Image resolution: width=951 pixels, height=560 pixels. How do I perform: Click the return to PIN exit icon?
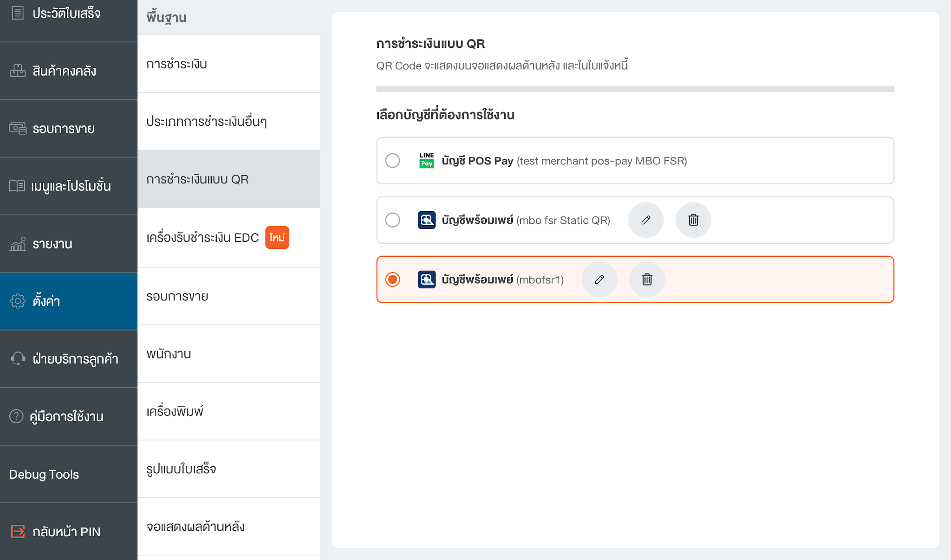(18, 531)
